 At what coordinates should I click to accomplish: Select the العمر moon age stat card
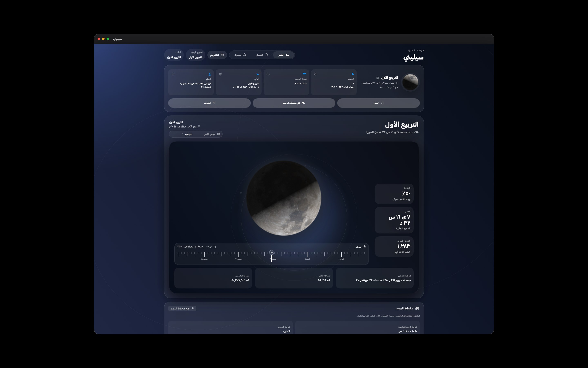(x=394, y=220)
